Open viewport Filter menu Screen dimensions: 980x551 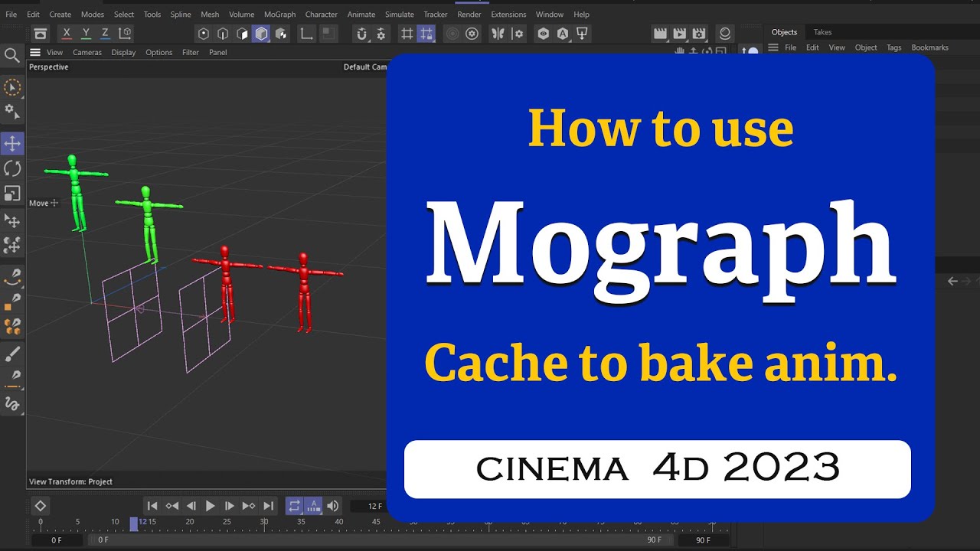pos(191,52)
